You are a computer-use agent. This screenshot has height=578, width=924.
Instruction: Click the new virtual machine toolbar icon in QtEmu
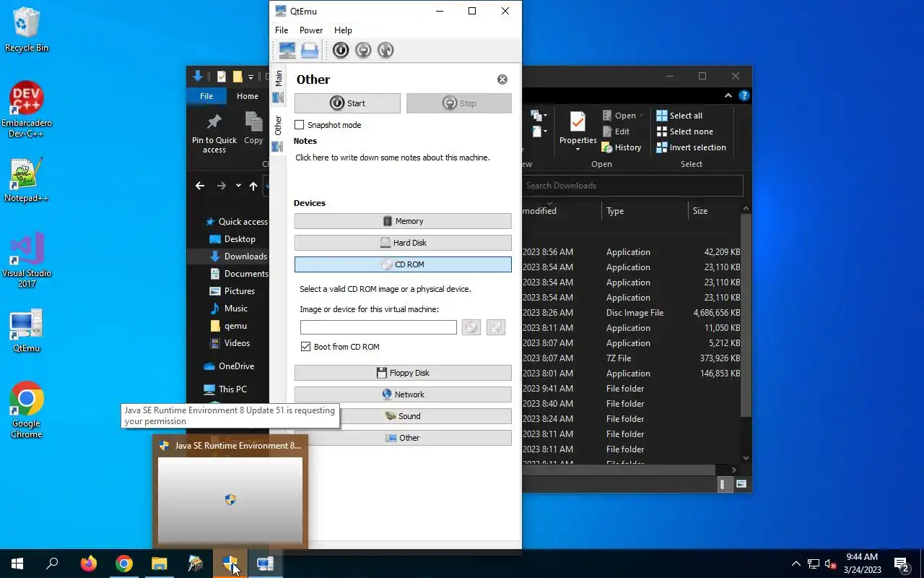click(287, 50)
